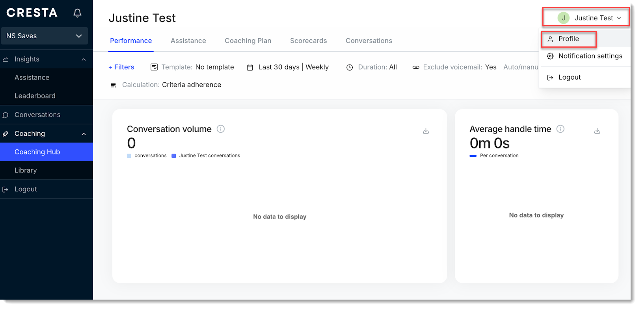This screenshot has width=644, height=313.
Task: Open Assistance in the sidebar
Action: coord(32,78)
